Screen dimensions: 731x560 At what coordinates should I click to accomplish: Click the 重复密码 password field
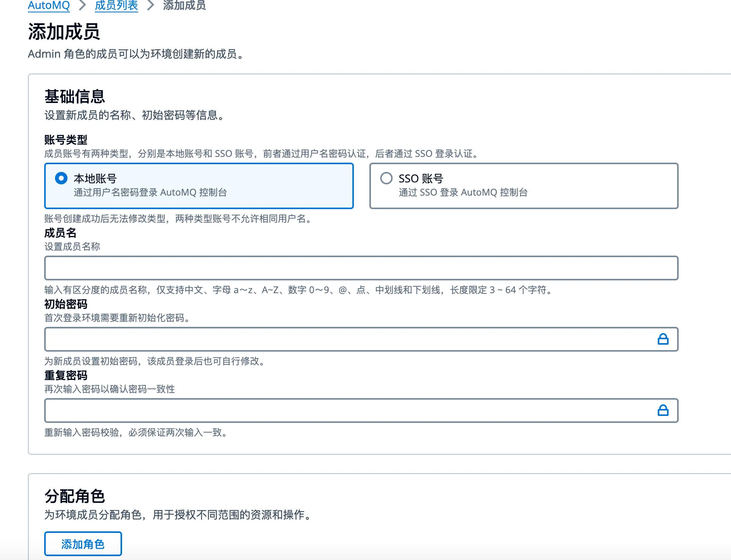pos(349,410)
